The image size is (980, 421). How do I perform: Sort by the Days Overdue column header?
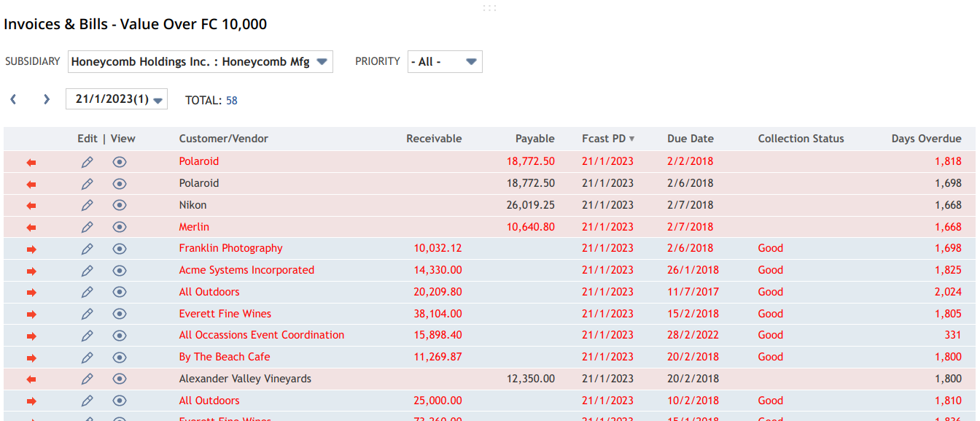click(927, 139)
